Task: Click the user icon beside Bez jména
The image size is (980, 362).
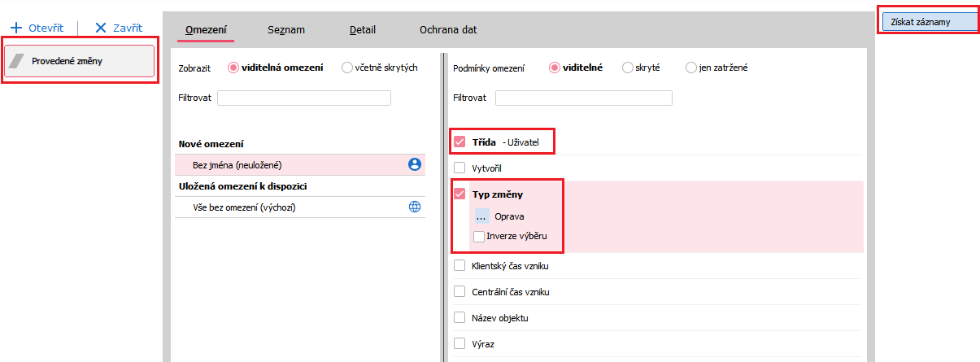Action: click(x=414, y=165)
